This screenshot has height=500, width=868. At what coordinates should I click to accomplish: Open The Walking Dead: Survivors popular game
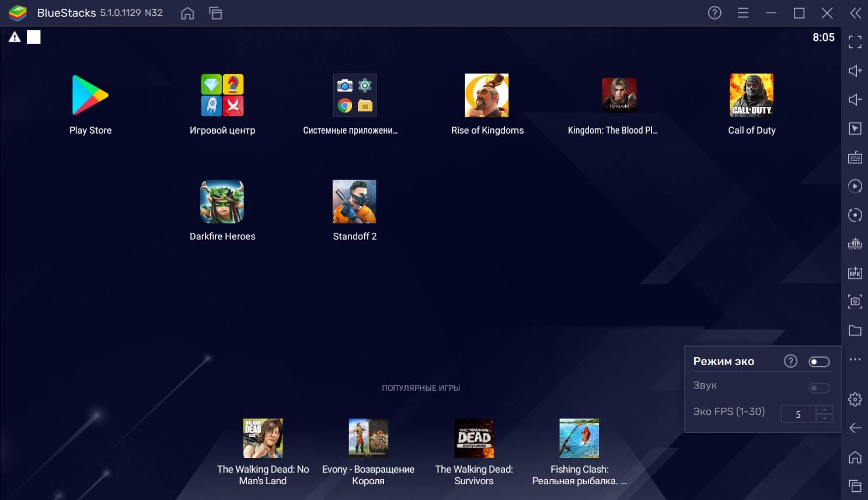click(474, 438)
